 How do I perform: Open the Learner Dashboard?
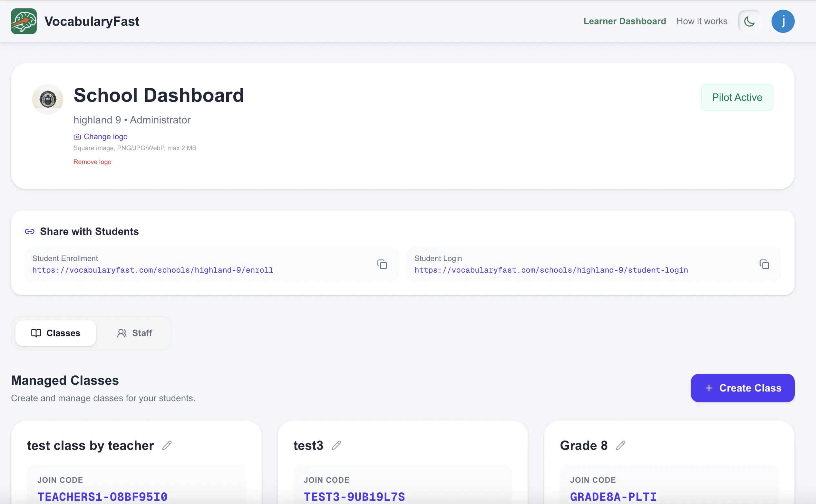coord(624,21)
